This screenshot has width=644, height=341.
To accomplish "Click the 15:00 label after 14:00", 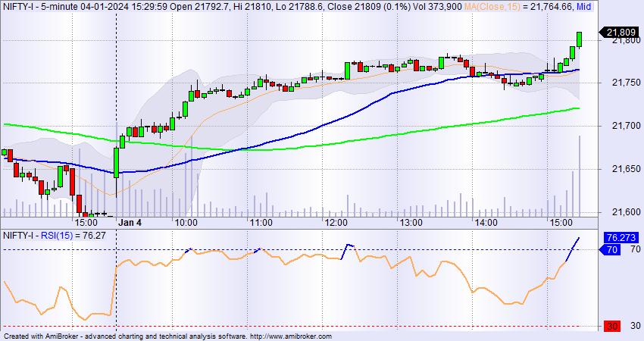I will click(x=561, y=223).
